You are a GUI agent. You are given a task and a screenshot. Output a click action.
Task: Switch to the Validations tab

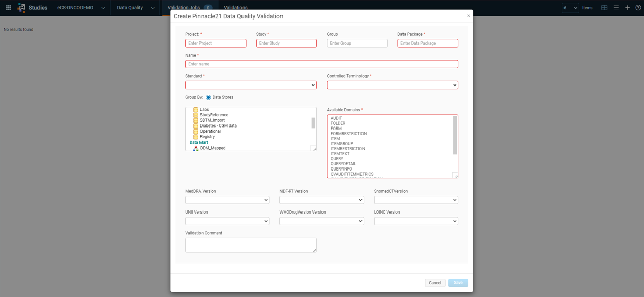click(235, 8)
